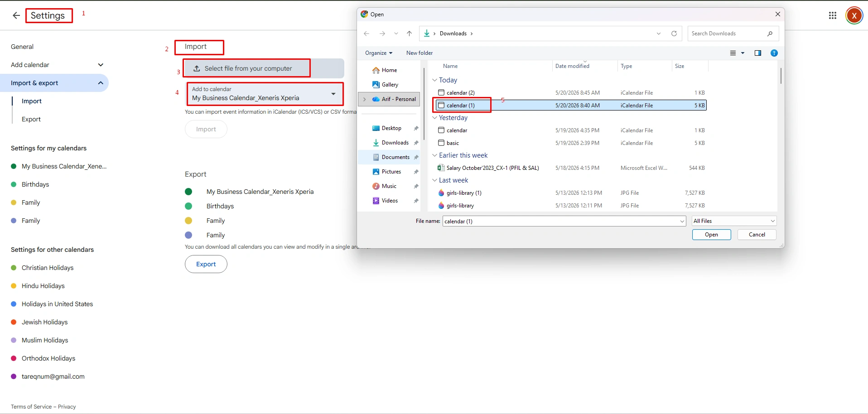
Task: Open Downloads quick access folder
Action: coord(395,143)
